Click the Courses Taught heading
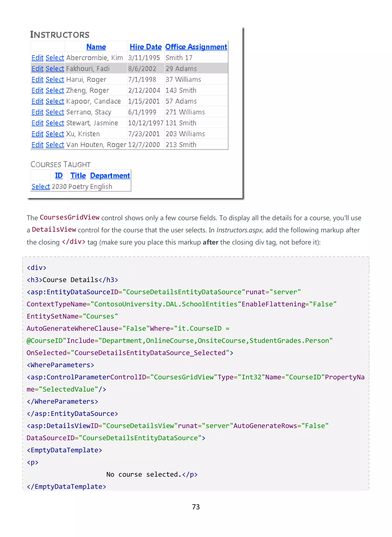Screen dimensions: 392x537 [61, 164]
